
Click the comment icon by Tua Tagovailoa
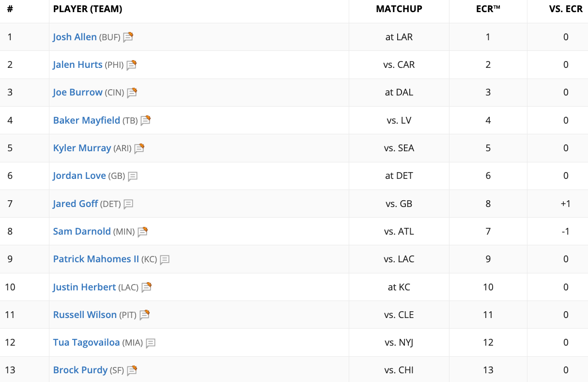pyautogui.click(x=151, y=343)
